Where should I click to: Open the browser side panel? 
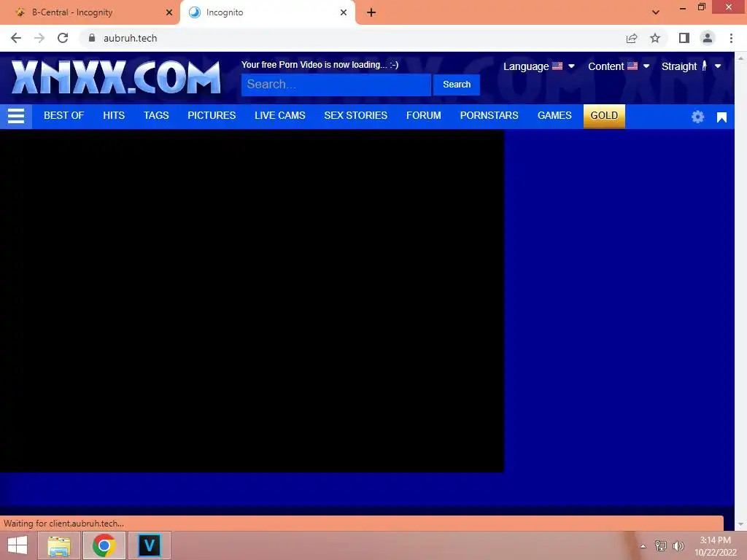[x=684, y=38]
